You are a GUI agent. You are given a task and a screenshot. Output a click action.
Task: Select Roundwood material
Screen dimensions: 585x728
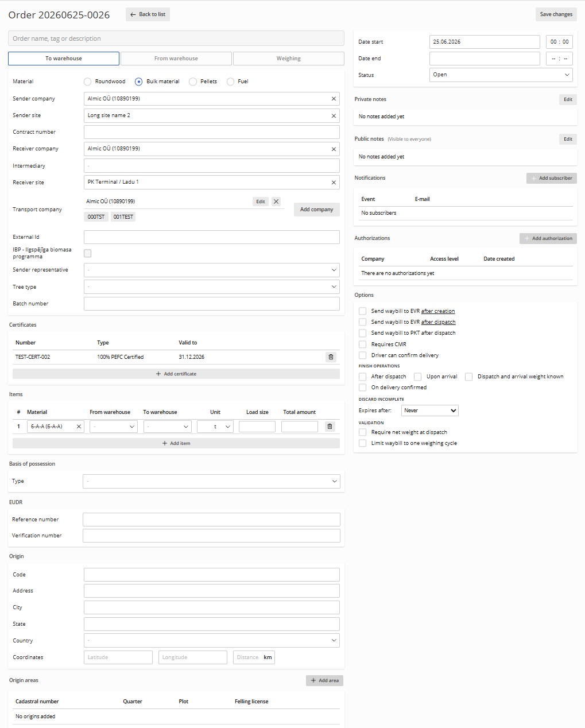(x=87, y=82)
